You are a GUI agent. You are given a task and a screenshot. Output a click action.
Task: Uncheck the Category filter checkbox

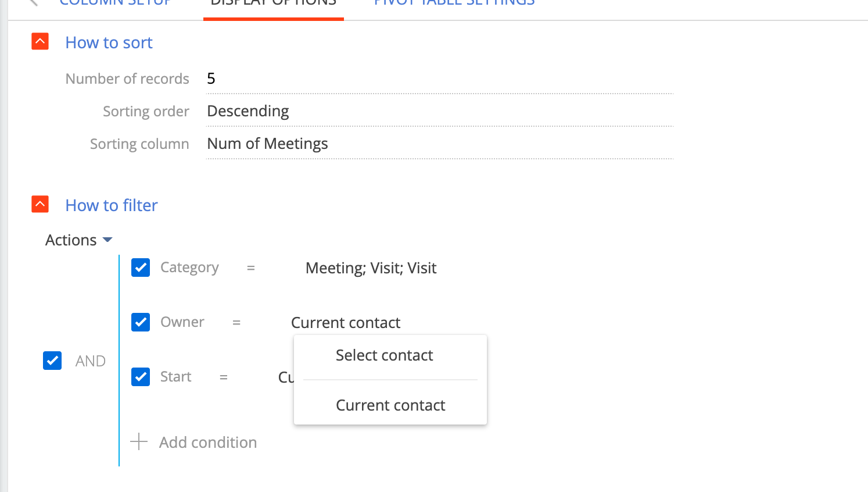pos(141,268)
